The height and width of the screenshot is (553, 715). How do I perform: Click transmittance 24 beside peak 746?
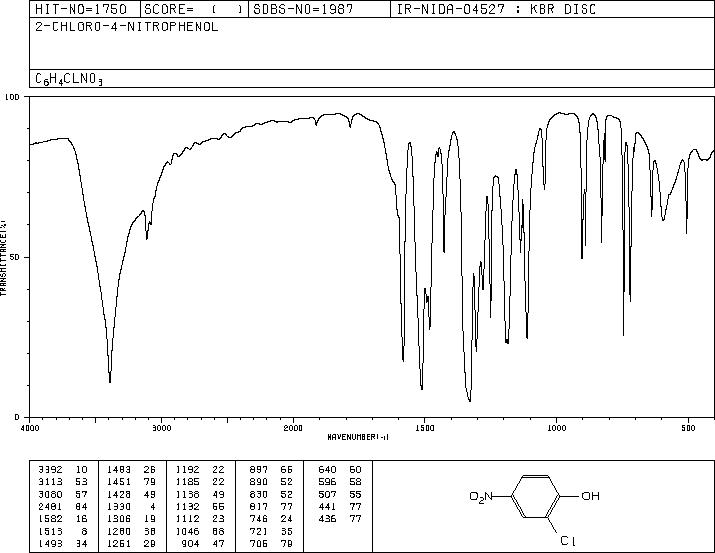tap(286, 519)
